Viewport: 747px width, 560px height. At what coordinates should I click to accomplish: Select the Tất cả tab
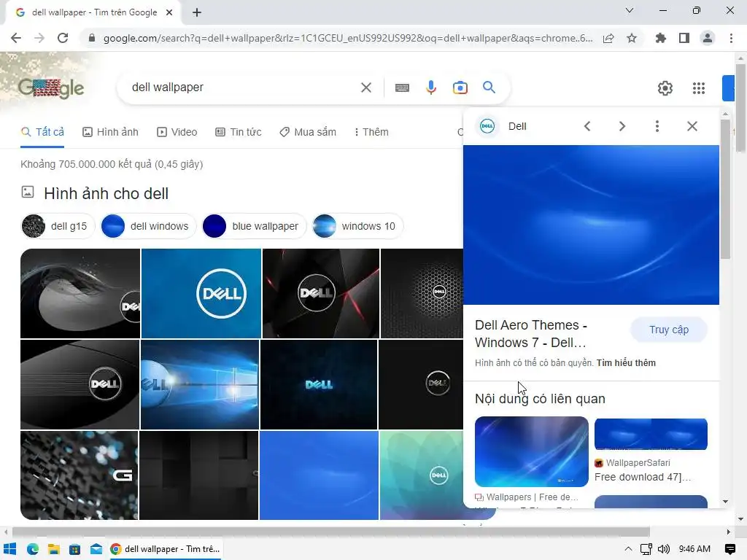click(43, 132)
